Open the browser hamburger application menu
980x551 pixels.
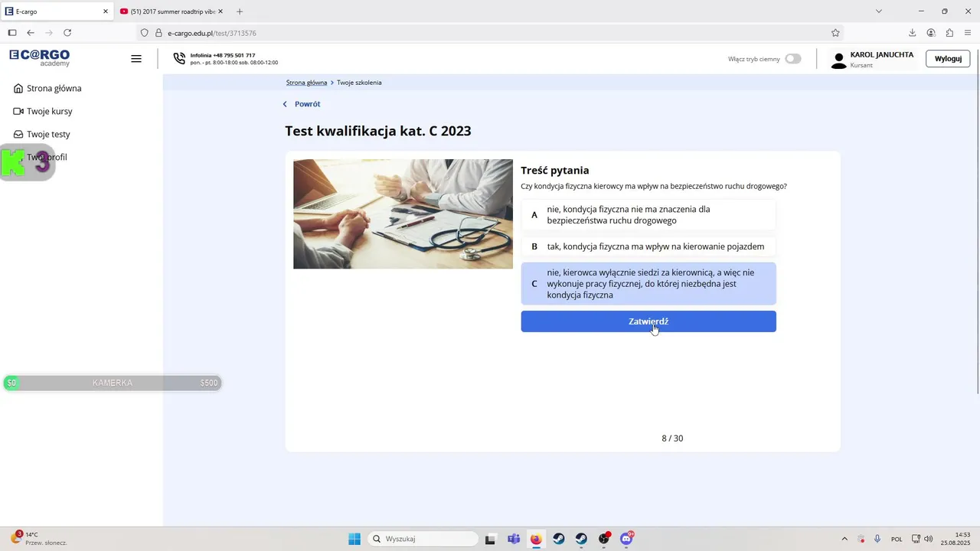[x=968, y=33]
